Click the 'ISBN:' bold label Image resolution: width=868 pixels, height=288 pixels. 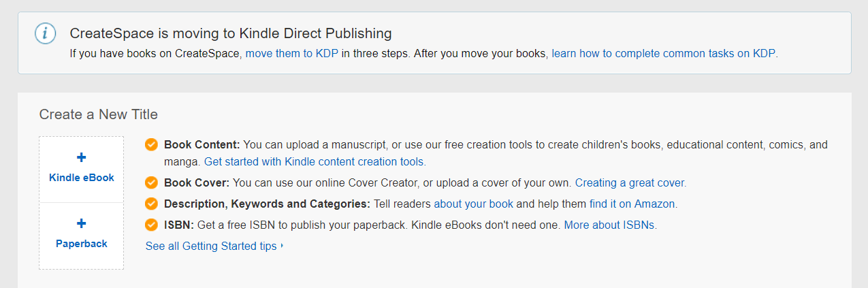click(179, 225)
